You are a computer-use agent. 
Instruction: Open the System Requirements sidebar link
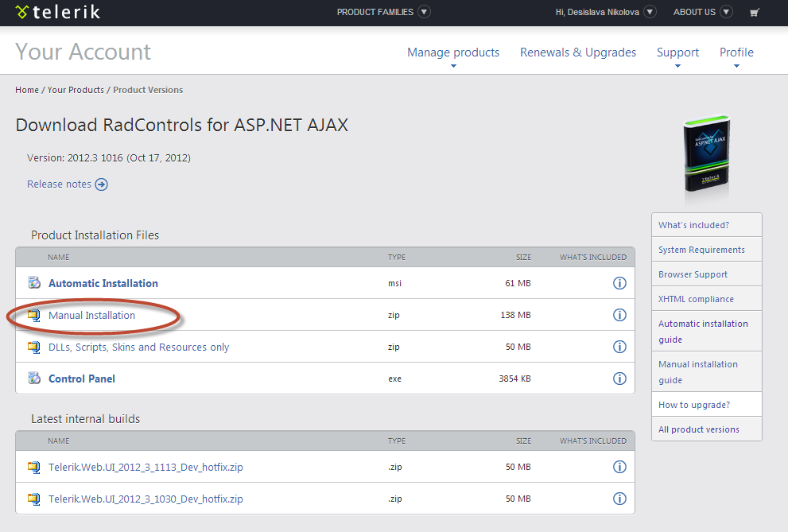point(701,250)
